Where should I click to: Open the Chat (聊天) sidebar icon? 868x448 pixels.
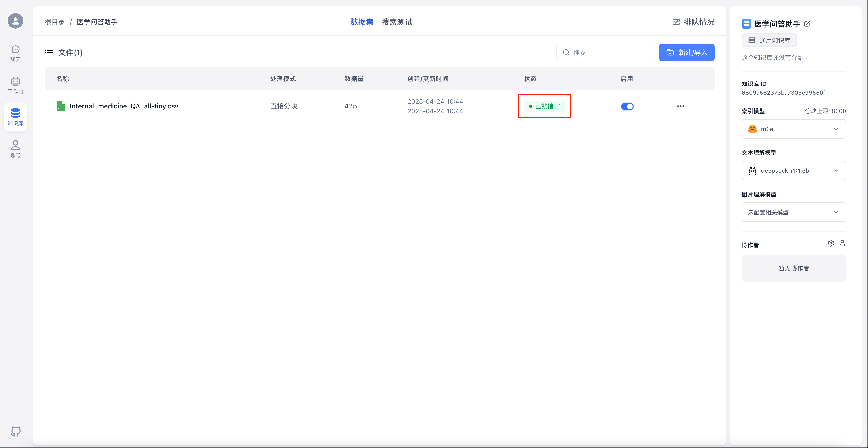pyautogui.click(x=15, y=53)
